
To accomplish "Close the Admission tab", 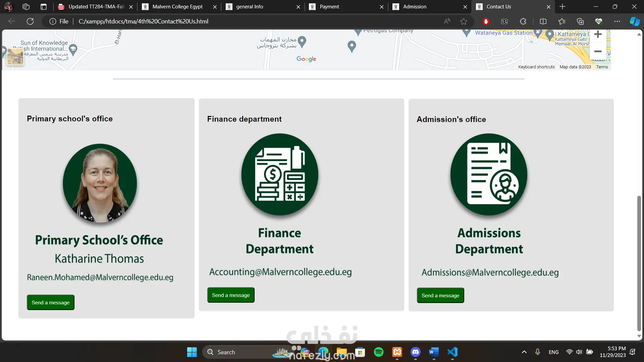I will [x=465, y=7].
